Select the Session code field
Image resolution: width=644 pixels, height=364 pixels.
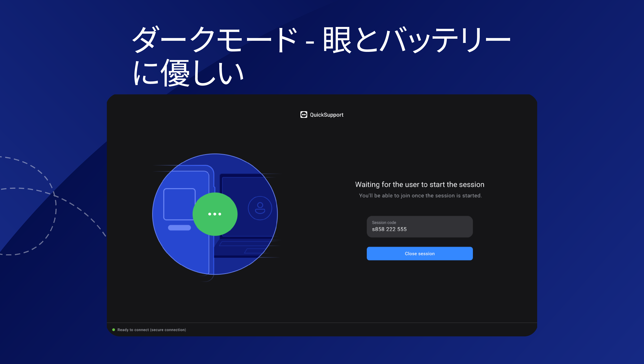tap(419, 227)
